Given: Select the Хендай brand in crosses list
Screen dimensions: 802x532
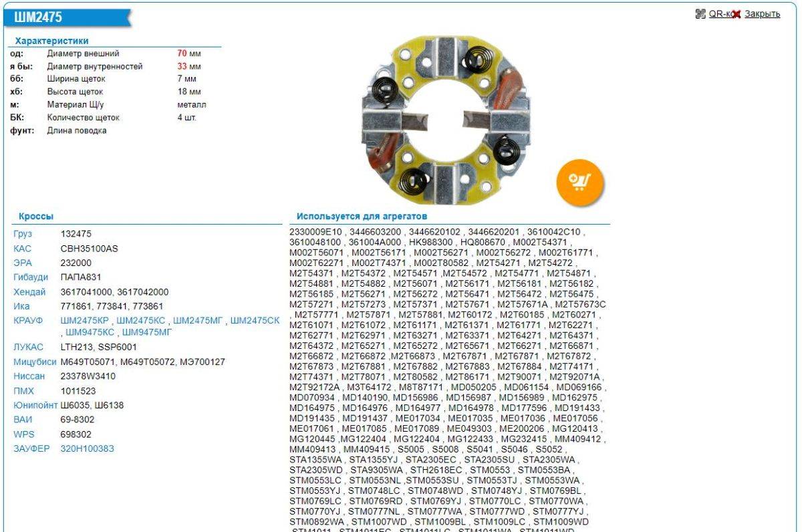Looking at the screenshot, I should (x=29, y=292).
